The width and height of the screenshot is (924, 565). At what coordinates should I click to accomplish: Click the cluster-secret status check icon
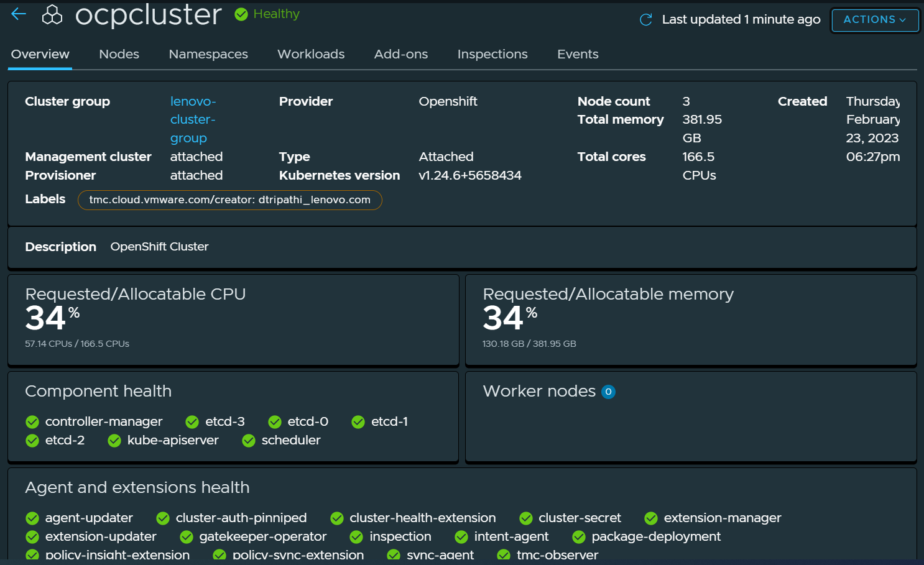pyautogui.click(x=526, y=518)
